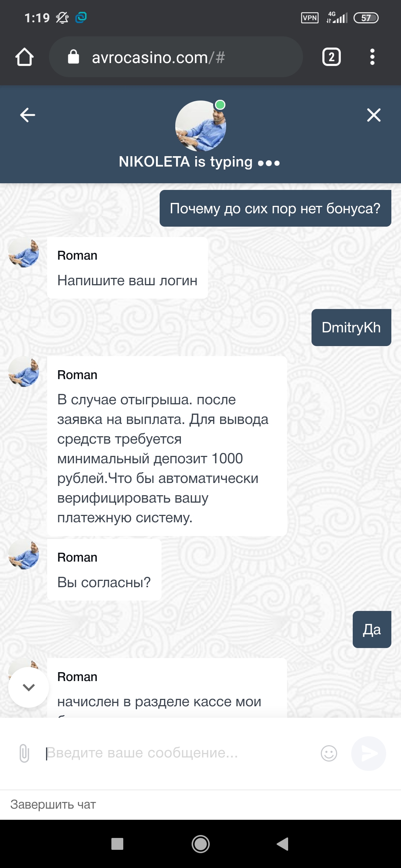
Task: Tap the browser home icon
Action: [25, 57]
